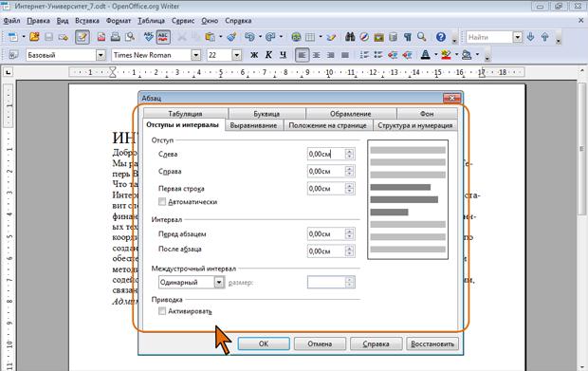Click the Save document floppy icon
Screen dimensions: 588x371
[48, 37]
